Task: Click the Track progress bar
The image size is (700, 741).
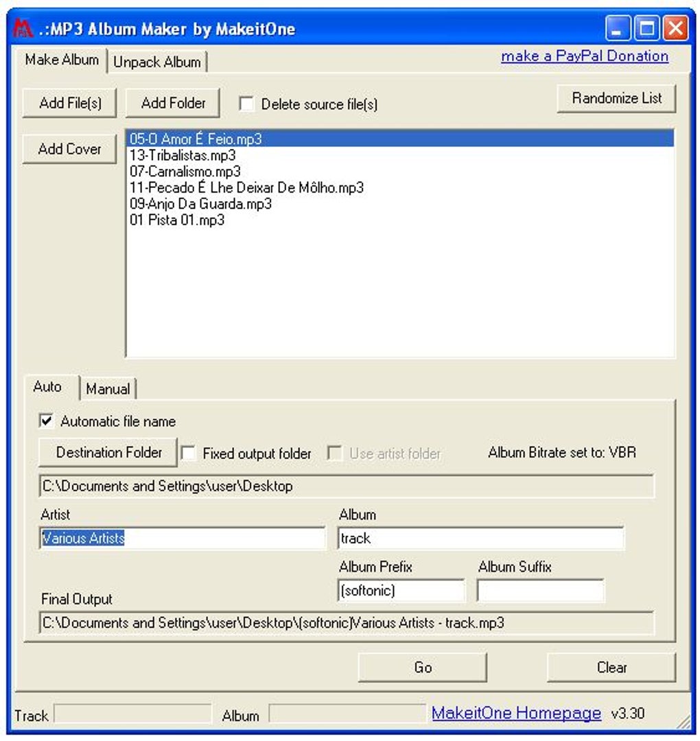Action: pos(133,714)
